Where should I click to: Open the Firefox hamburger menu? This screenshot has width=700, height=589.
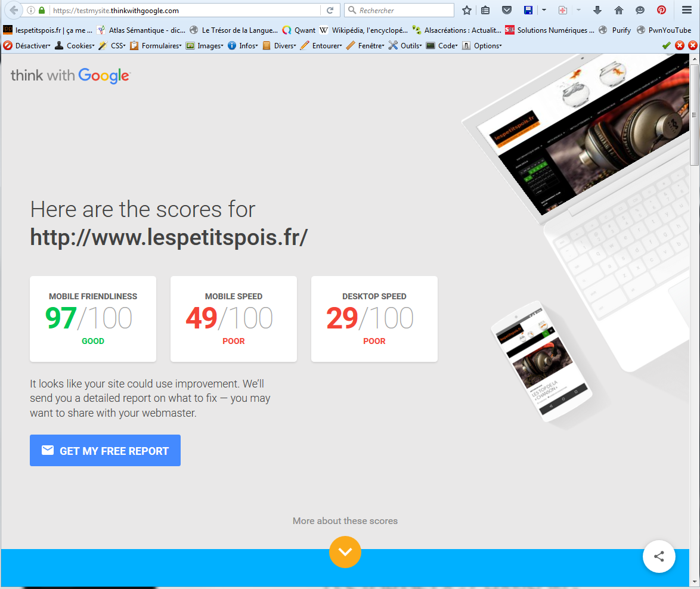pyautogui.click(x=687, y=10)
